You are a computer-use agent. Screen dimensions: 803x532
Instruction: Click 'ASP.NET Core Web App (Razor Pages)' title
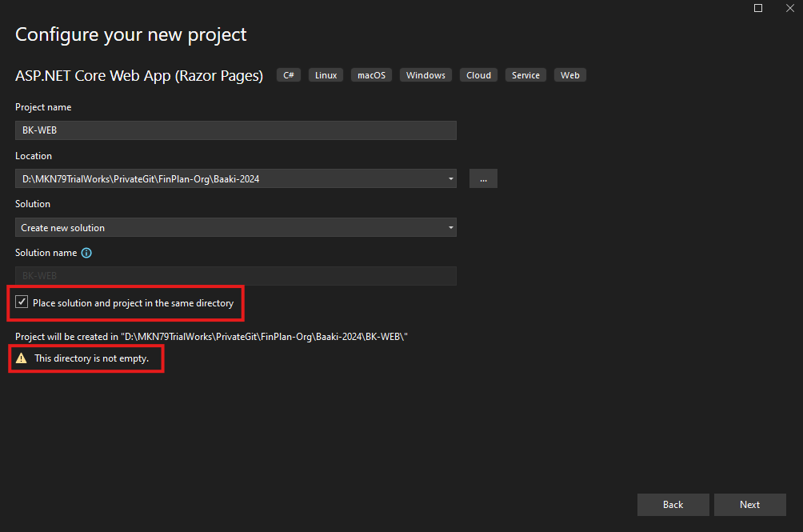tap(139, 76)
